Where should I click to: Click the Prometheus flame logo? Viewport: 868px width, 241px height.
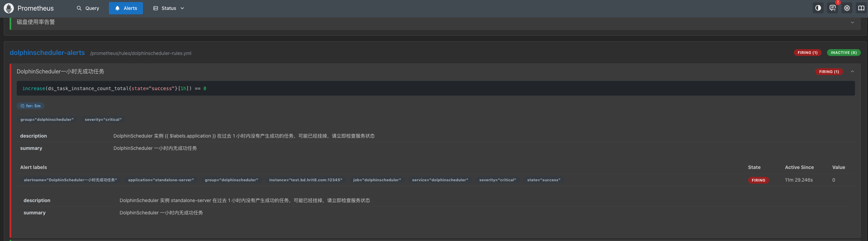9,8
